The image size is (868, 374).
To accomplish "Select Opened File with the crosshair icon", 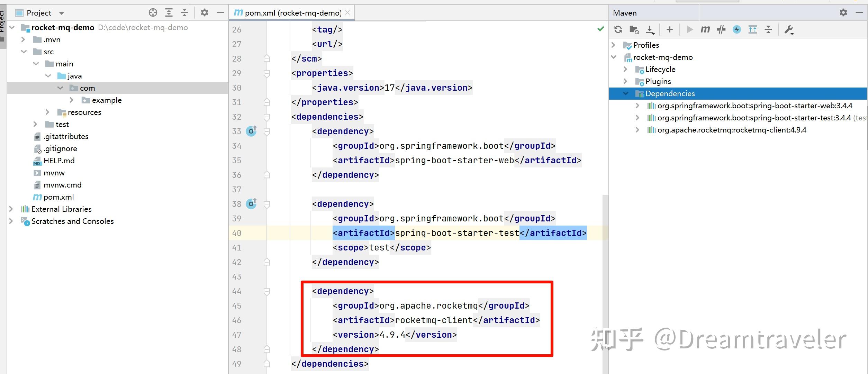I will [152, 12].
